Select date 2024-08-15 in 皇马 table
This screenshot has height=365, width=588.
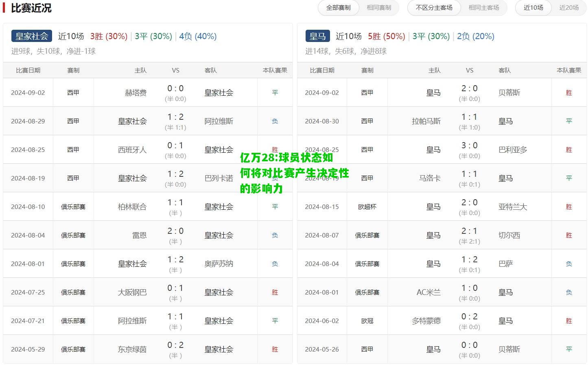[x=322, y=207]
